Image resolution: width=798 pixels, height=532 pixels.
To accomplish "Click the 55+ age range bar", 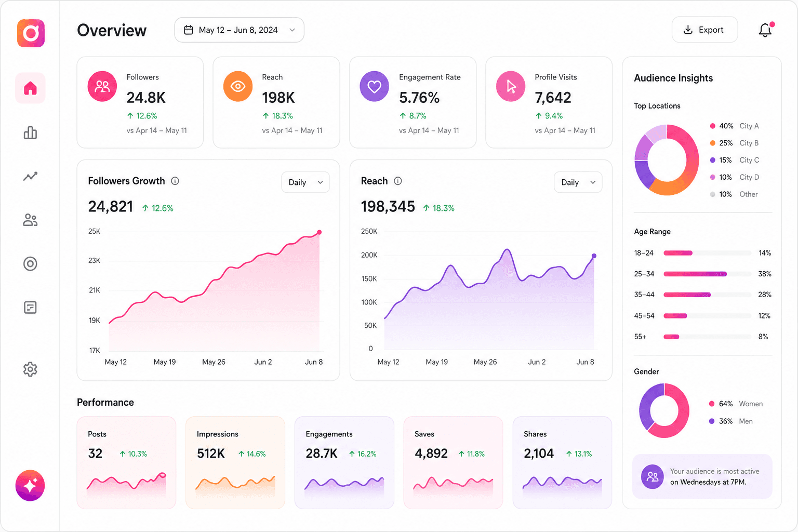I will click(708, 337).
